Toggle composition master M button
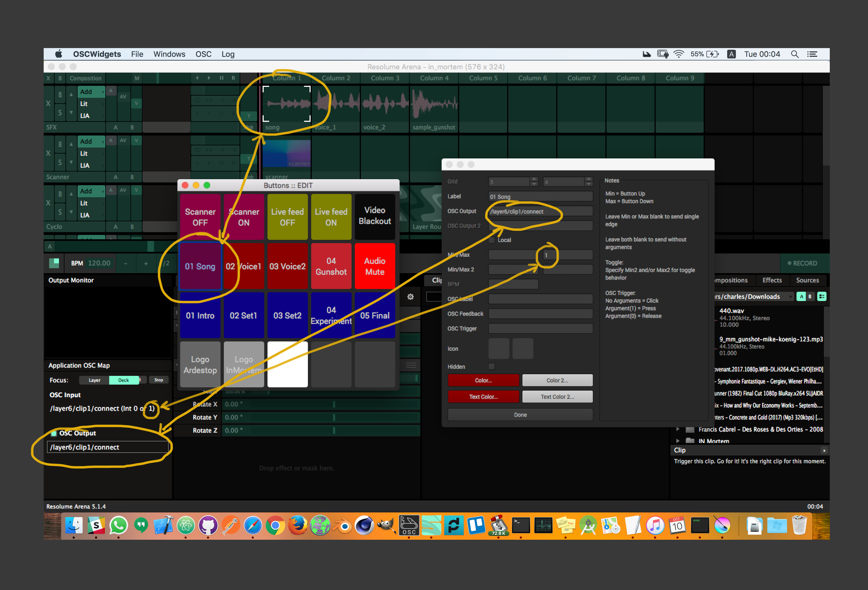The height and width of the screenshot is (590, 868). [137, 78]
